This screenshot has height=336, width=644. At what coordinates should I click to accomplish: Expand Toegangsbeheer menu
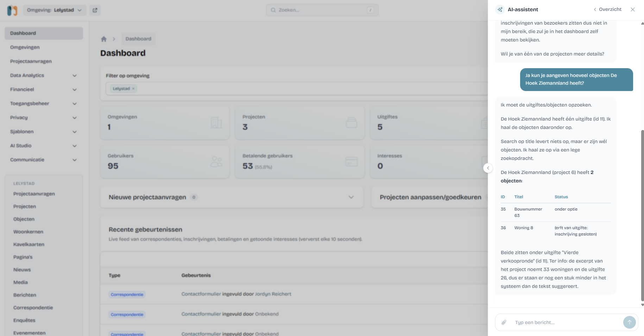44,103
